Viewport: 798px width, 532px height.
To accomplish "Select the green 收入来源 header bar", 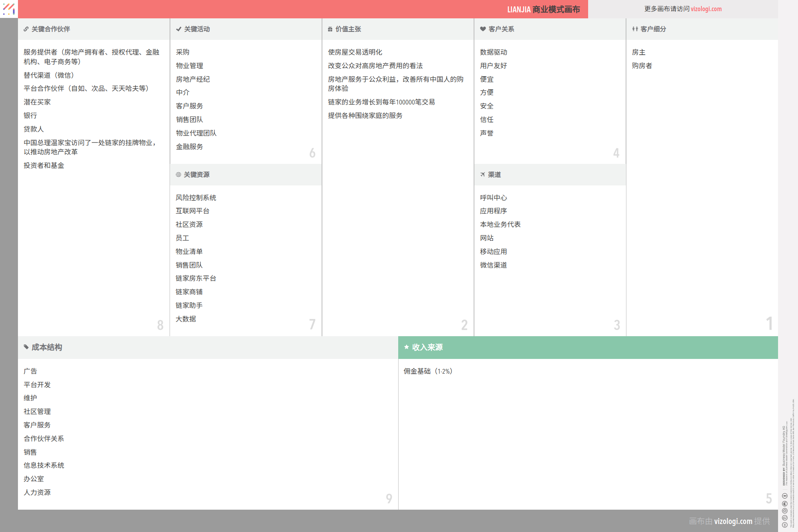I will (587, 347).
